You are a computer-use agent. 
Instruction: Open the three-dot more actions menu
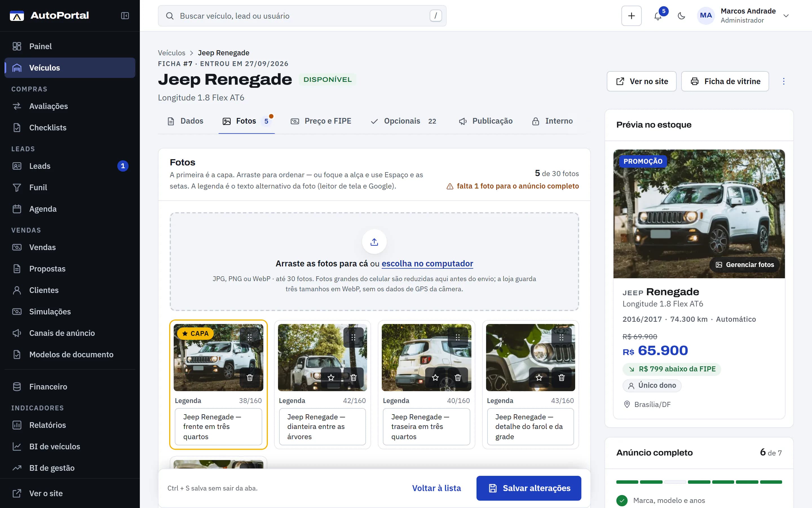[784, 81]
